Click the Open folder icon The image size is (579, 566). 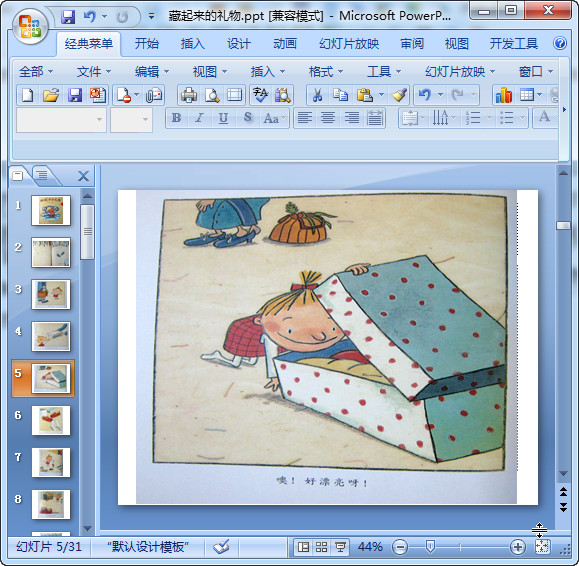51,95
